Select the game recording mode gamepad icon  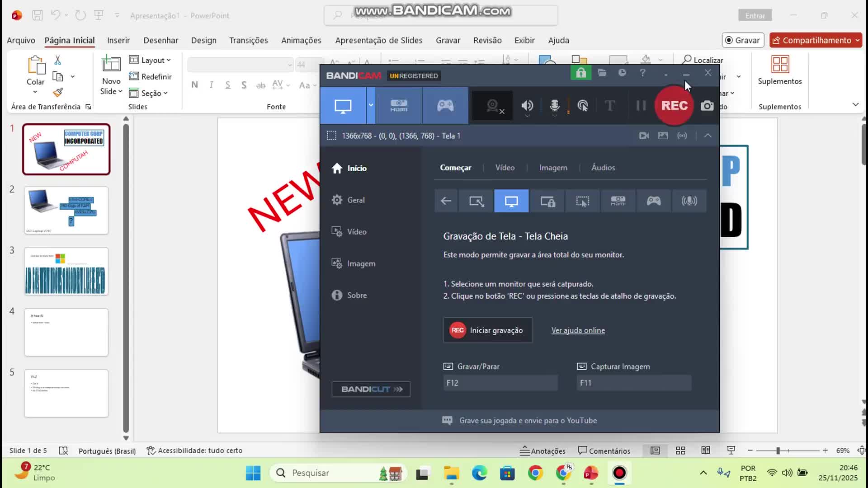pos(445,106)
